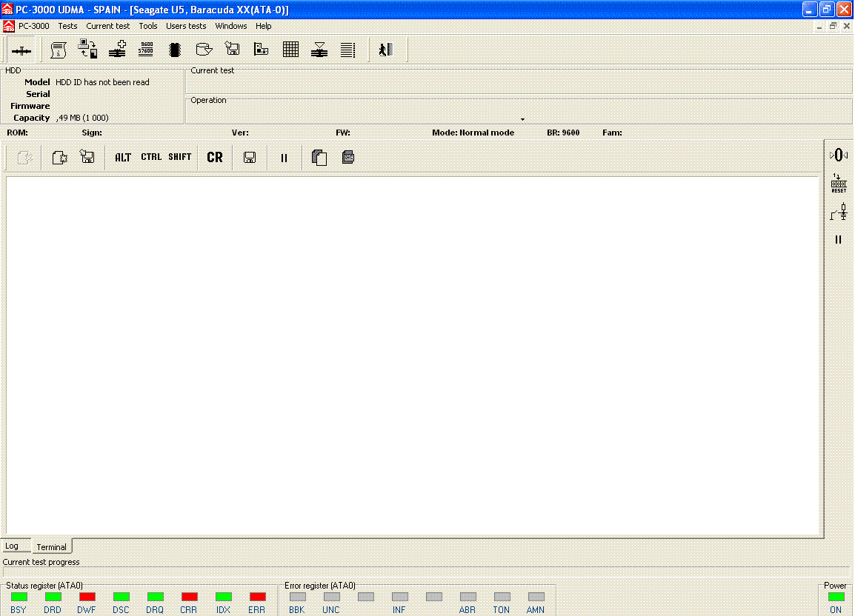The height and width of the screenshot is (616, 855).
Task: Click the red ERR status indicator
Action: pyautogui.click(x=257, y=597)
